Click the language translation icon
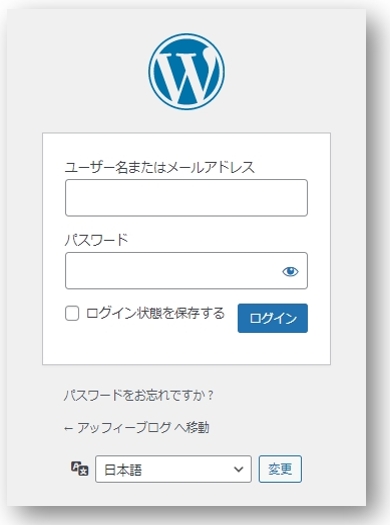The width and height of the screenshot is (390, 525). pyautogui.click(x=80, y=469)
